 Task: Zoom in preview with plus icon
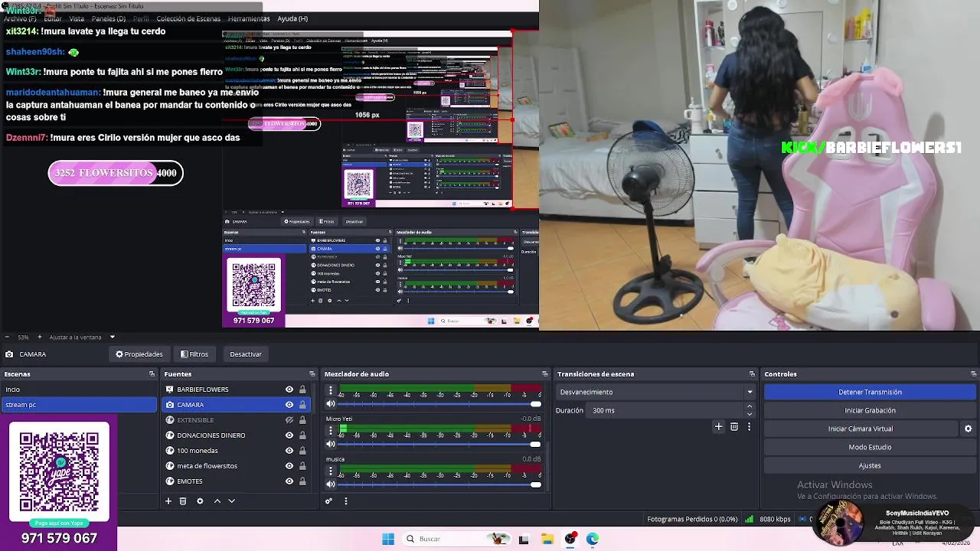[40, 337]
